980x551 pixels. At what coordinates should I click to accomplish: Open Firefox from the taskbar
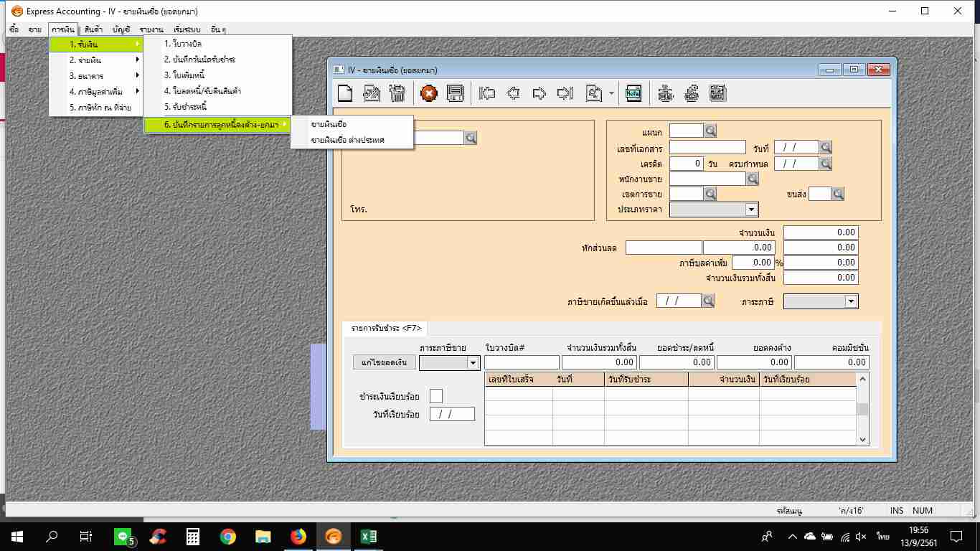(298, 536)
